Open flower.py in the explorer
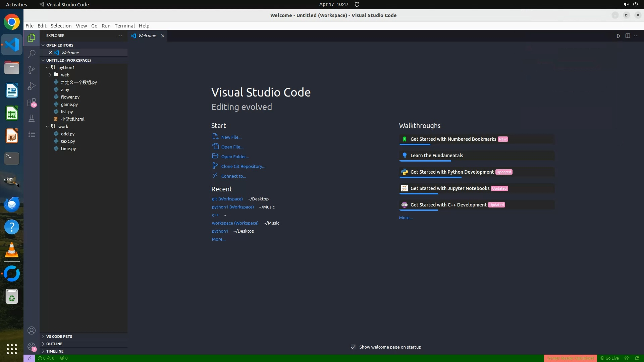The image size is (644, 362). point(70,97)
